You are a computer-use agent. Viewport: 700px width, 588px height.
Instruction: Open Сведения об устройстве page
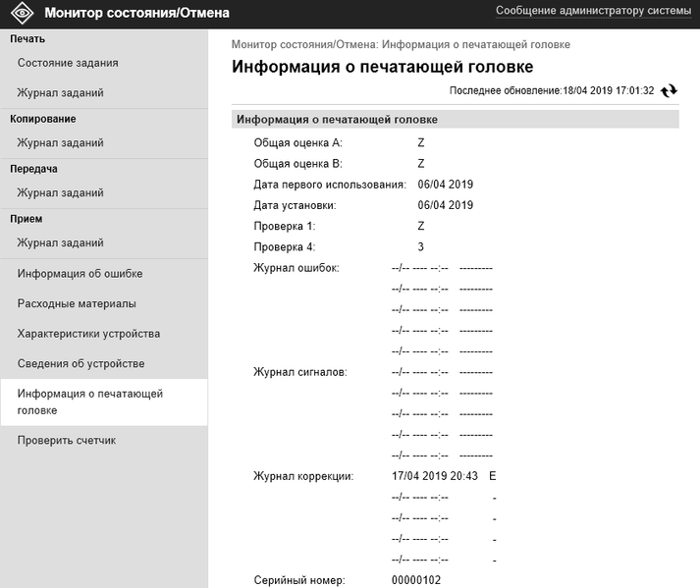tap(81, 363)
